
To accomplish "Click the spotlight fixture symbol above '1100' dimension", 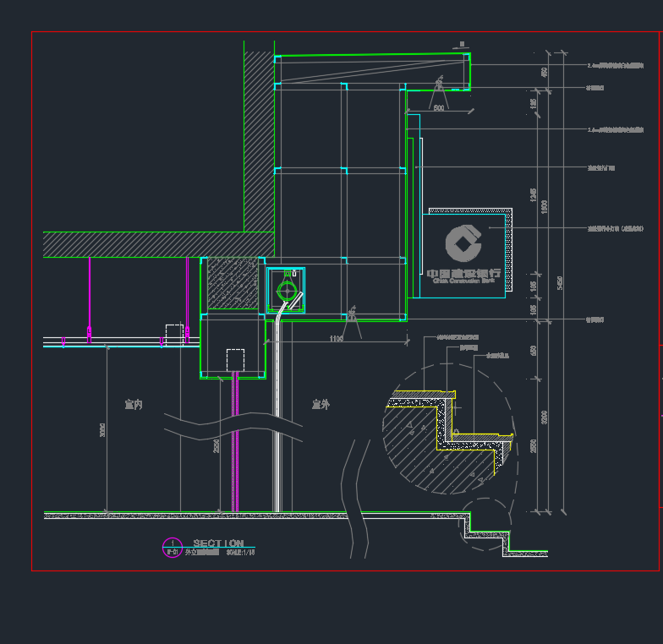I will tap(352, 314).
